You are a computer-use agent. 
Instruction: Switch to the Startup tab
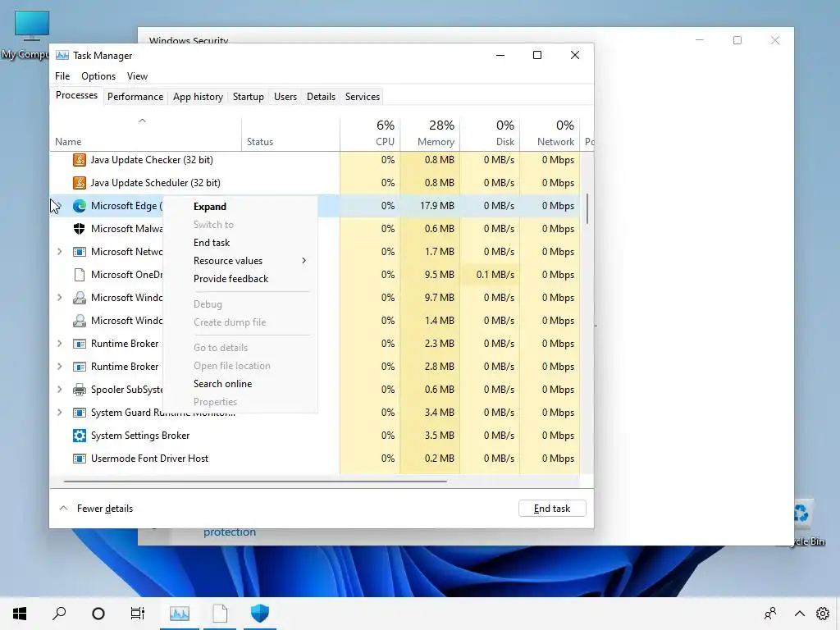pos(248,97)
